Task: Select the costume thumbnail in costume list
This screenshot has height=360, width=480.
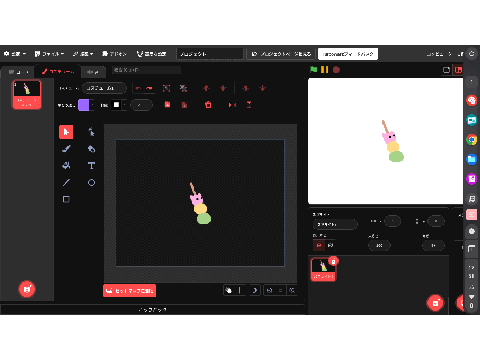Action: (27, 95)
